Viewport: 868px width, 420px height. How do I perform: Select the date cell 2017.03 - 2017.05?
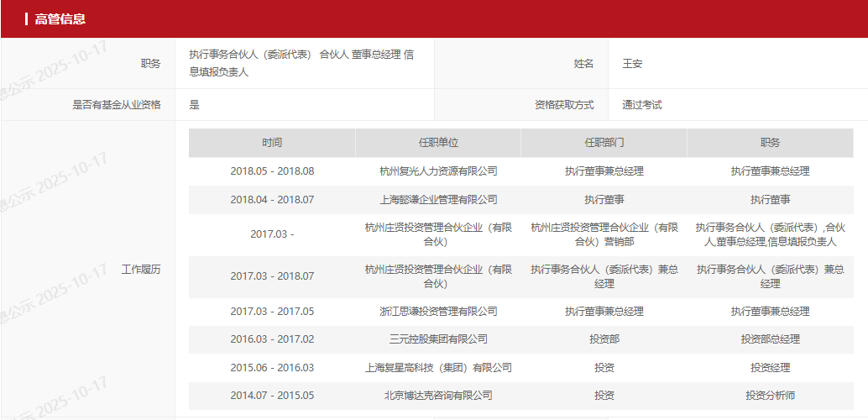click(x=272, y=312)
